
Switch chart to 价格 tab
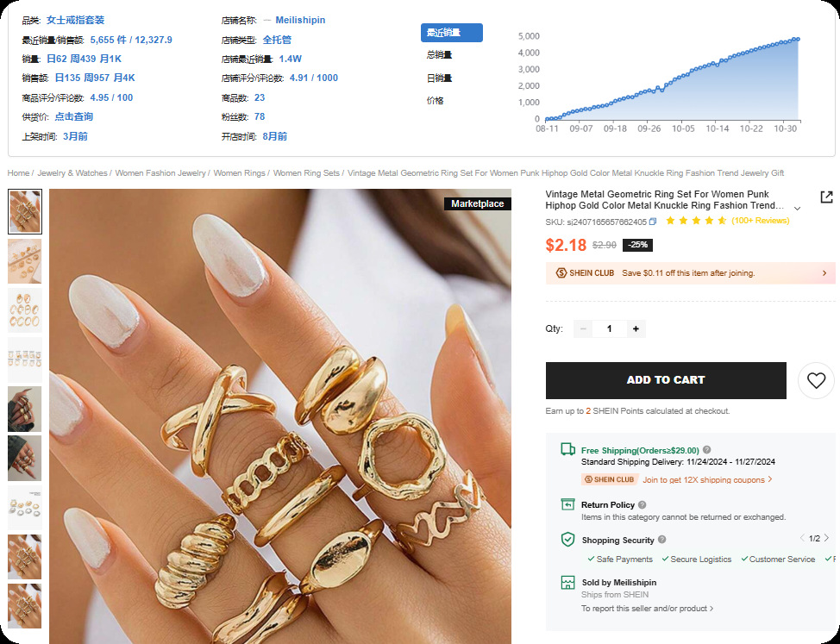tap(435, 101)
